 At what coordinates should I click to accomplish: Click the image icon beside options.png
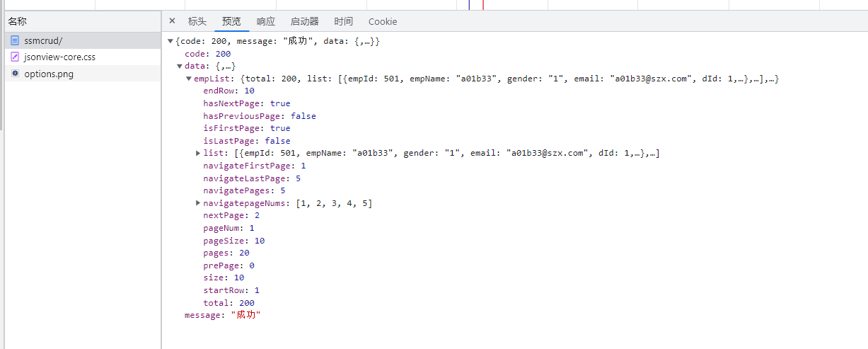(15, 74)
